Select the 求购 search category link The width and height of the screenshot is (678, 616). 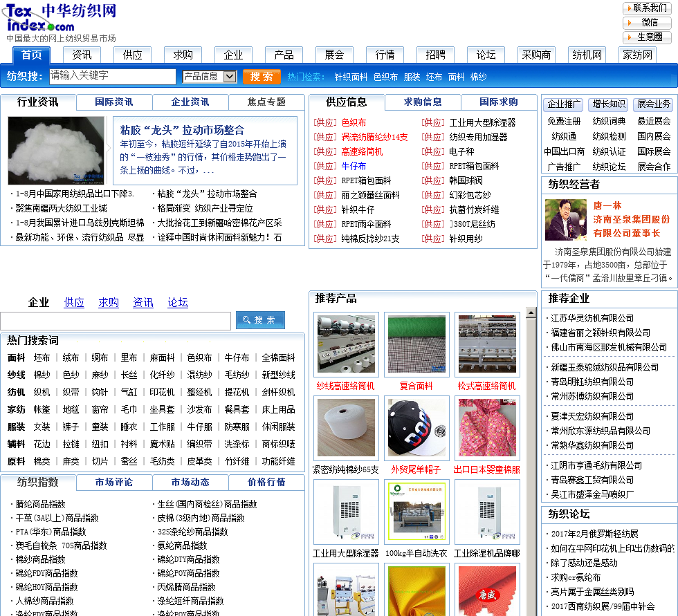pyautogui.click(x=109, y=302)
